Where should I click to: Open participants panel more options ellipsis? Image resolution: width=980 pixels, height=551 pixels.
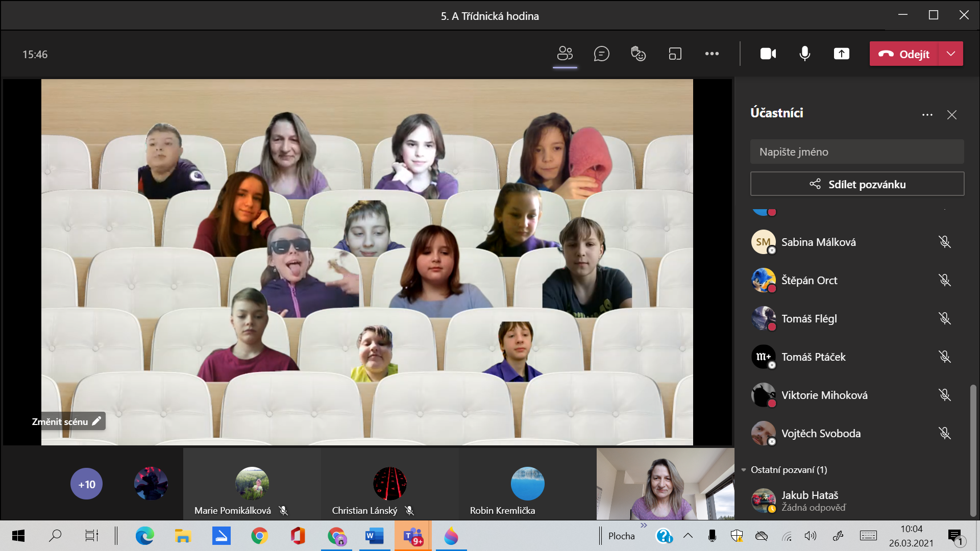pos(927,115)
